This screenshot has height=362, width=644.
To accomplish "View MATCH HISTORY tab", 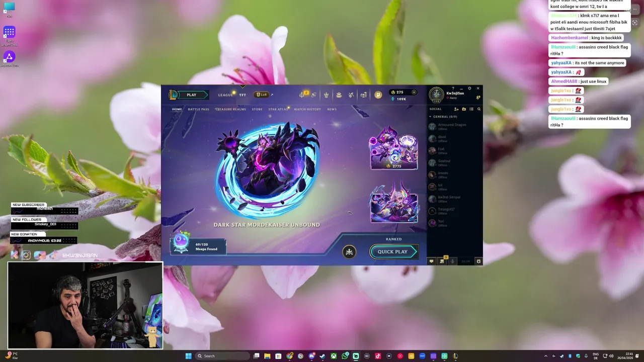I will coord(307,109).
